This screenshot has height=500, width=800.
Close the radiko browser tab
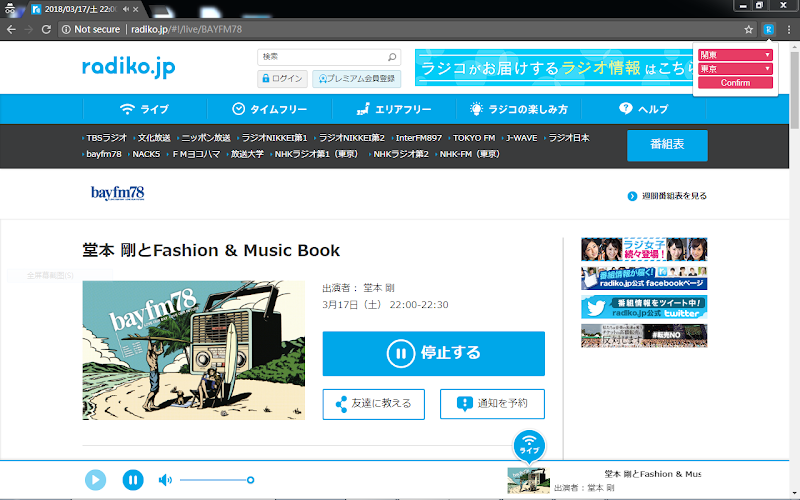135,9
